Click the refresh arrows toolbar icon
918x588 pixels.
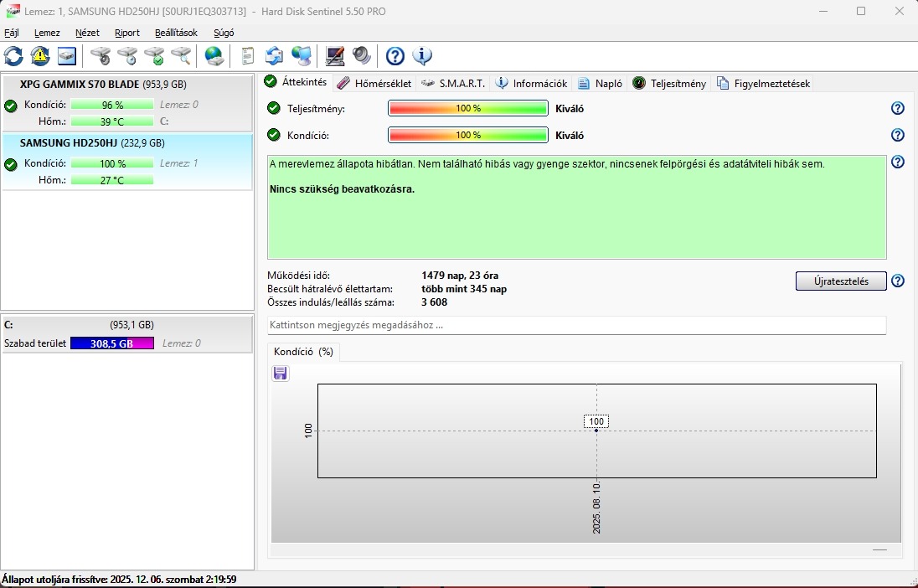pyautogui.click(x=13, y=55)
